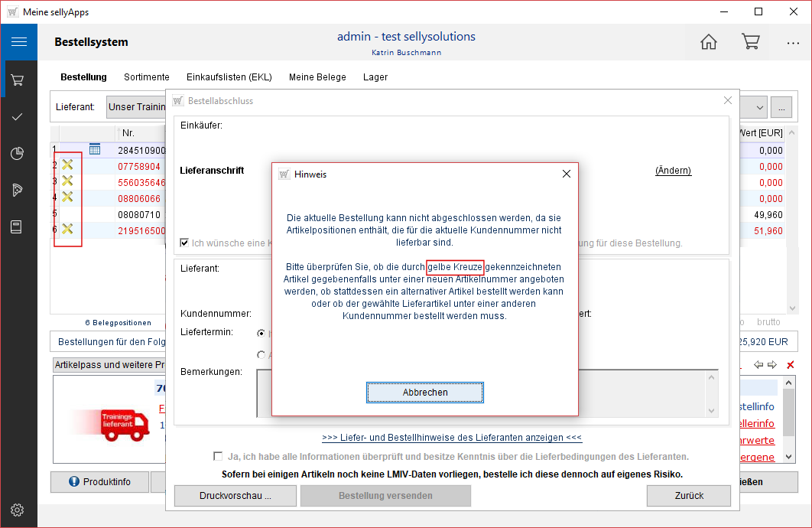Open the book icon in sidebar
This screenshot has height=528, width=812.
pos(18,227)
